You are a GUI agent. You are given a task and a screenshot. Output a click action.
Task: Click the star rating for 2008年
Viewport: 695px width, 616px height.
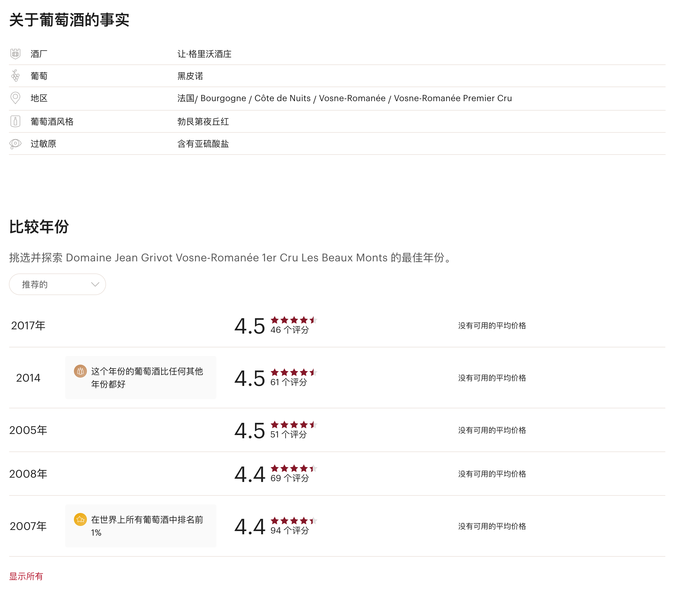(294, 468)
